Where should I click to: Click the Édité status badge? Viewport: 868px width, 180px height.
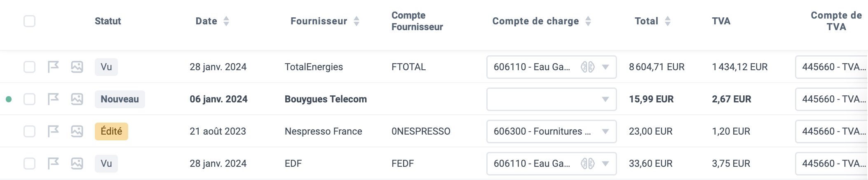pos(111,131)
